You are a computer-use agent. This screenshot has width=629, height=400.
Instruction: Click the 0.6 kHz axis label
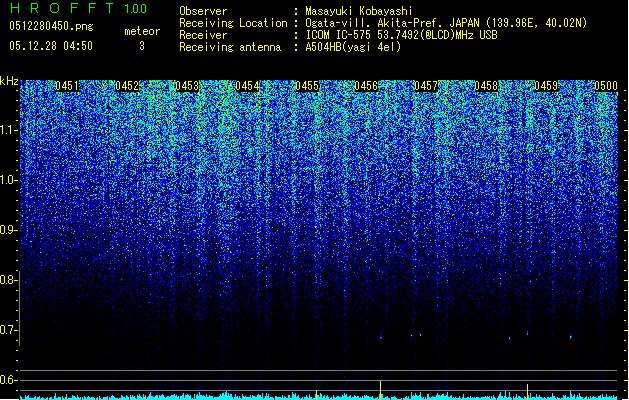pyautogui.click(x=9, y=380)
